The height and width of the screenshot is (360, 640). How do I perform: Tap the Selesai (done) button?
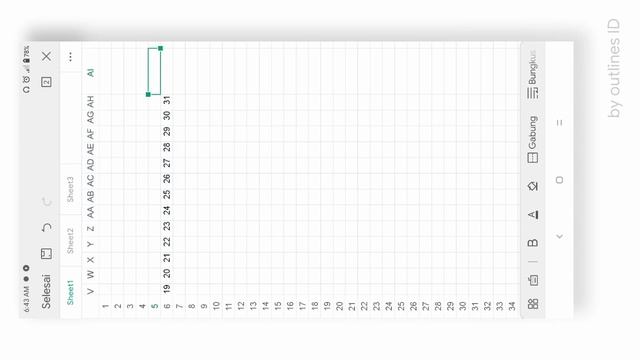click(46, 291)
